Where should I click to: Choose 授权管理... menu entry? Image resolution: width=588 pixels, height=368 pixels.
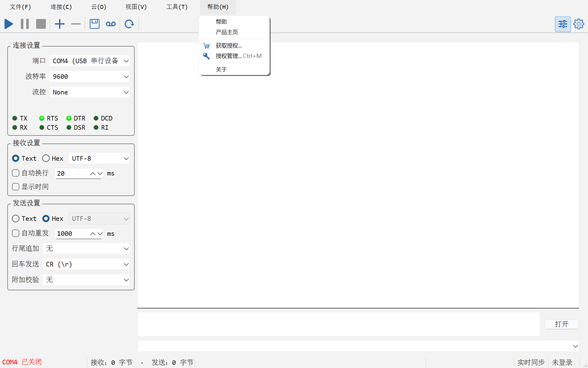234,56
